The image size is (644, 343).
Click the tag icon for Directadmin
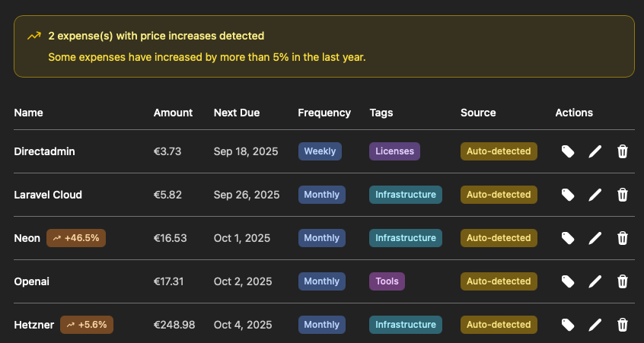(x=567, y=151)
